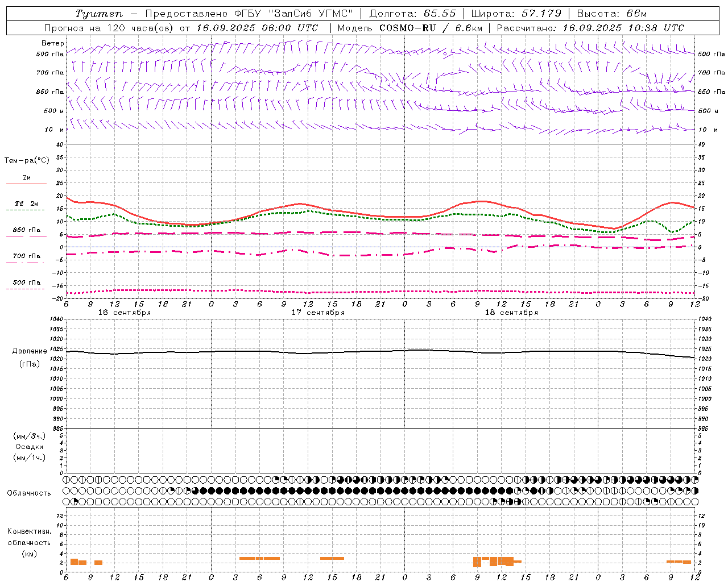728x582 pixels.
Task: Click the "700 гПа" temperature legend entry
Action: (x=26, y=256)
